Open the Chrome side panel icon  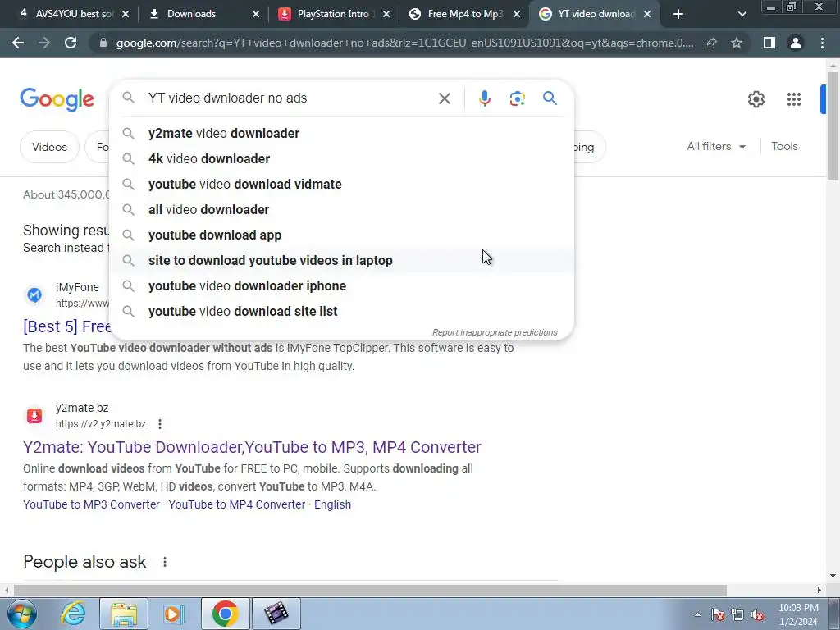point(769,43)
